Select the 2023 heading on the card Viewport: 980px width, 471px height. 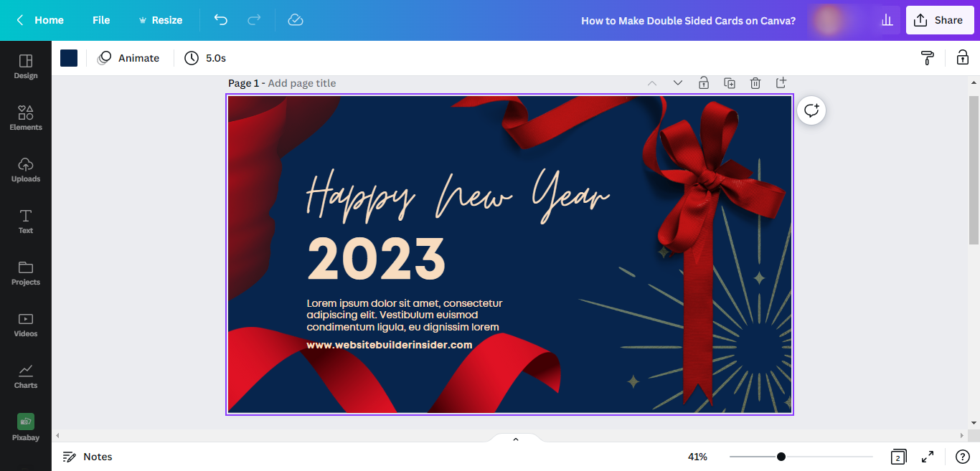click(376, 259)
